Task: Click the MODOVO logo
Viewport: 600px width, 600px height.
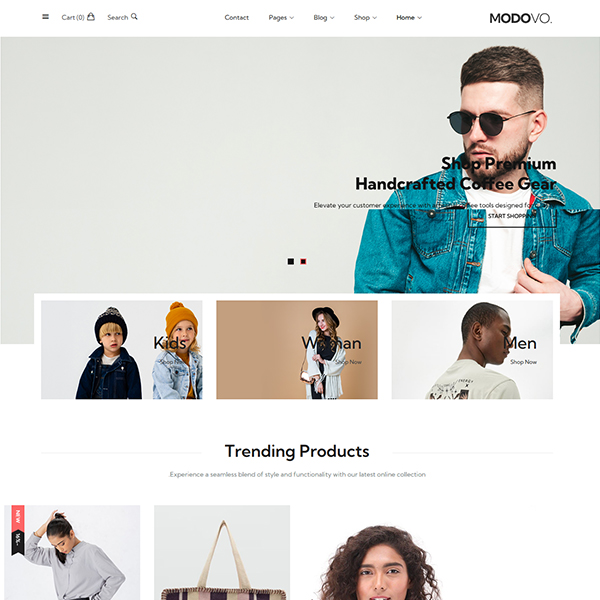Action: click(520, 18)
